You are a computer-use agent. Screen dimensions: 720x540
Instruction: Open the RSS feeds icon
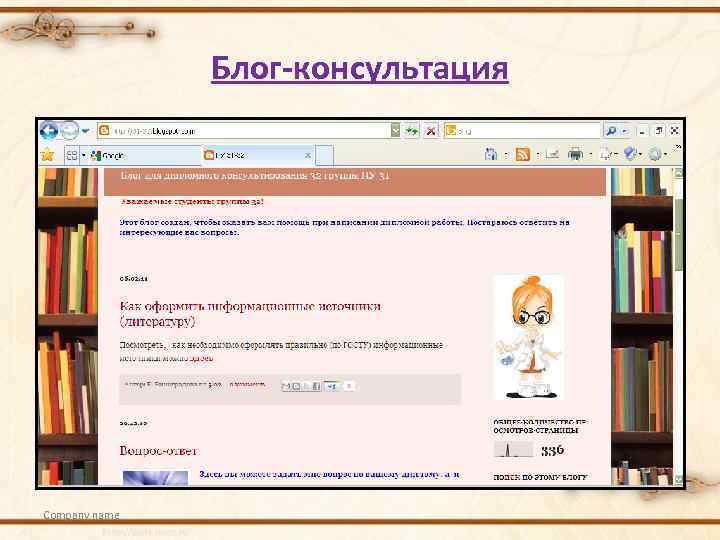pyautogui.click(x=523, y=155)
